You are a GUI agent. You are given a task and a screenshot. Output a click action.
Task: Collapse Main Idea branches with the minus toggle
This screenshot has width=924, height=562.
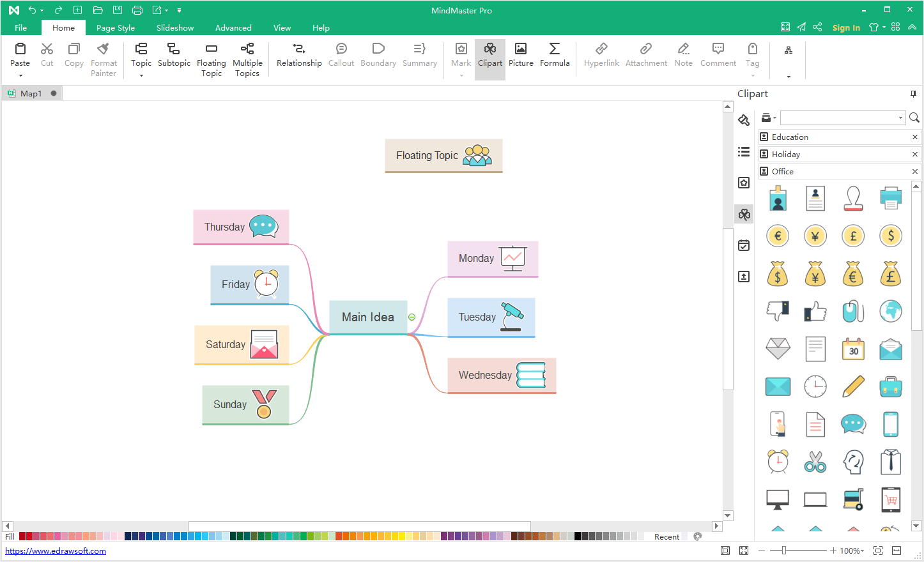point(412,317)
